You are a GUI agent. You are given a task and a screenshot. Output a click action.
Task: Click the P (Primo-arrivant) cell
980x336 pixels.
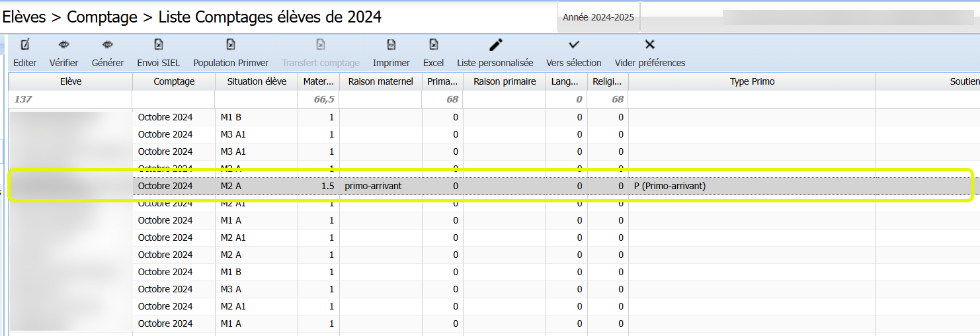669,187
